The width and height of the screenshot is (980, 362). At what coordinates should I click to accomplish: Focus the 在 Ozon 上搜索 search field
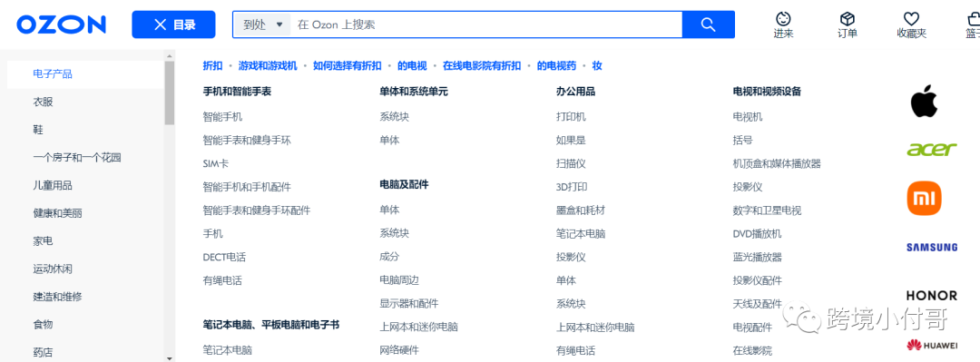487,25
